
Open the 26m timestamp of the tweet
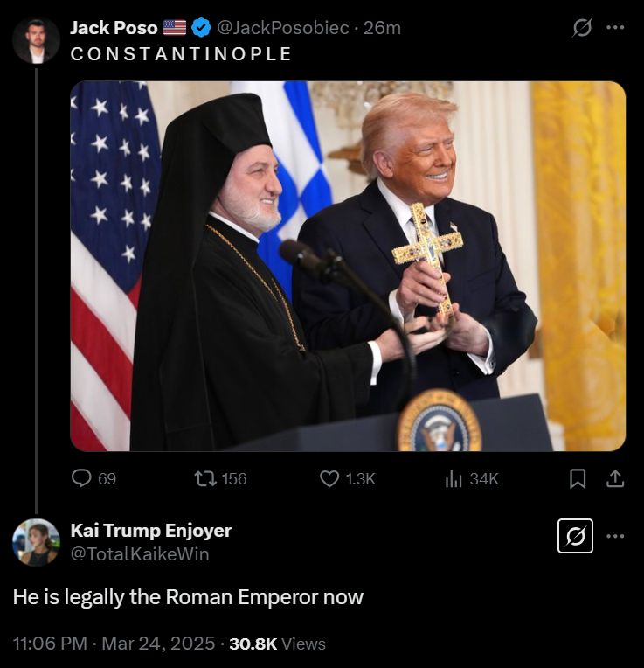coord(382,28)
